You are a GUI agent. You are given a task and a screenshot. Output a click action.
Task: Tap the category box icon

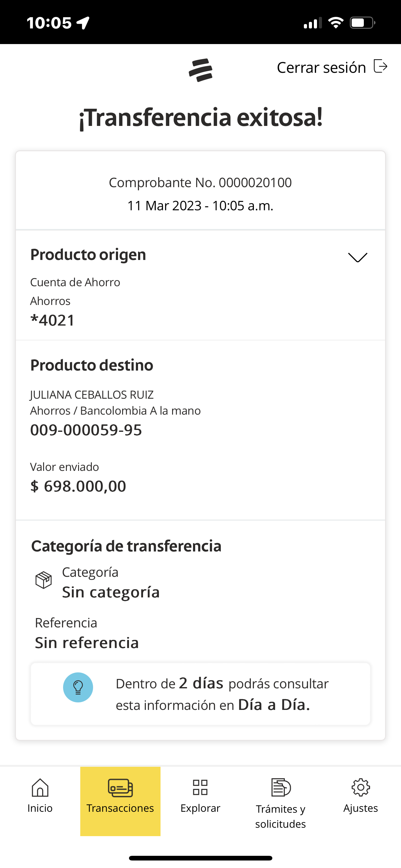coord(44,580)
